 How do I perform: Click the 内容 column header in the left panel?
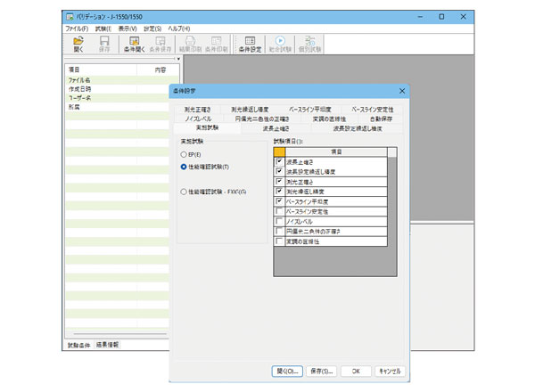click(x=160, y=69)
